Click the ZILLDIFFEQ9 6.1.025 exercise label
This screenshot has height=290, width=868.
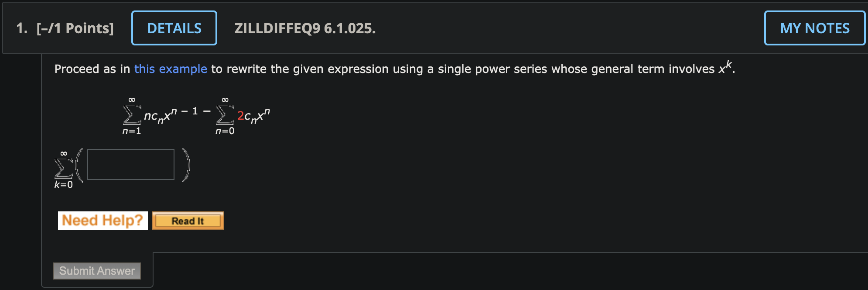[x=304, y=28]
